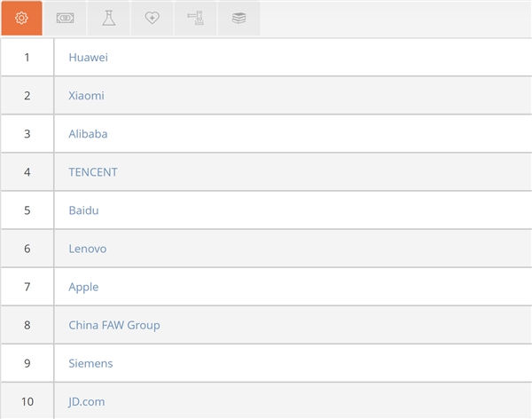Select the heart with plus tab

point(153,19)
